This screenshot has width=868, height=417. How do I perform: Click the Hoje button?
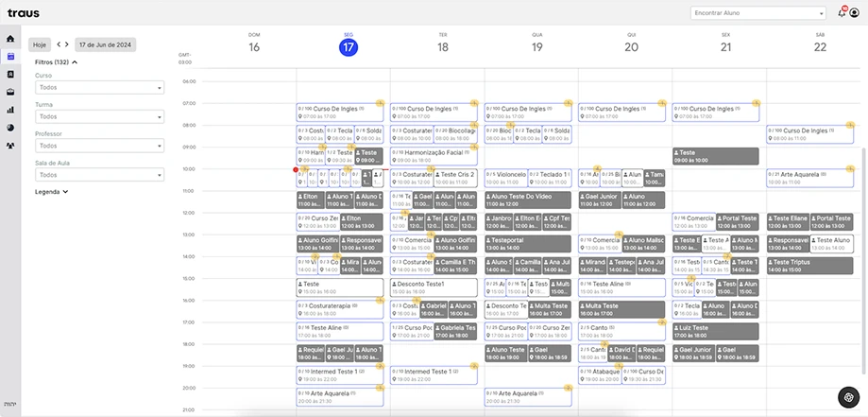39,44
